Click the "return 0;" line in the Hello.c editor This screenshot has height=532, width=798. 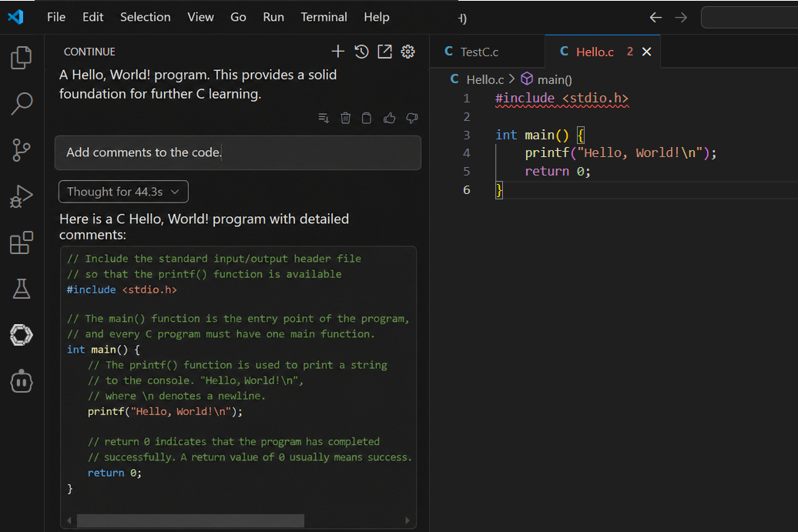pos(558,172)
